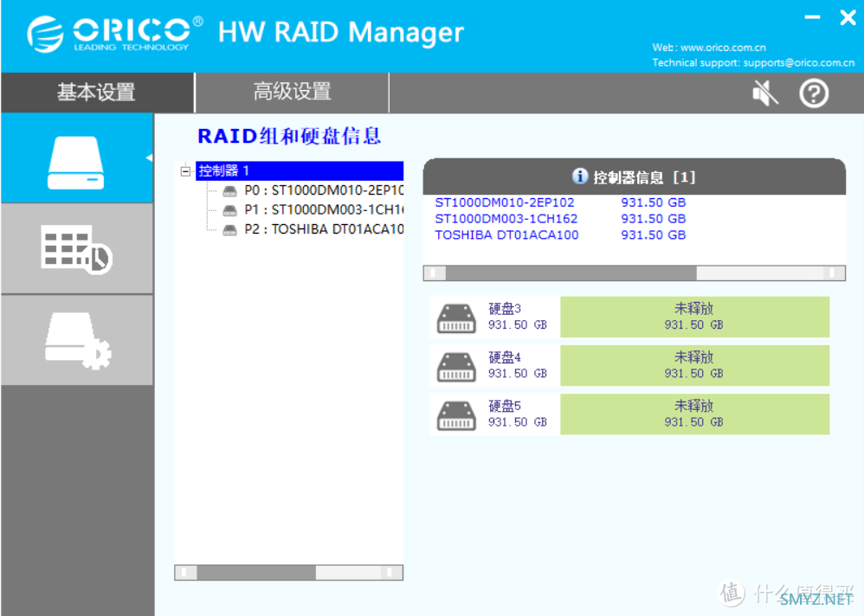Click the 未释放 bar for 硬盘3
864x616 pixels.
pyautogui.click(x=694, y=317)
